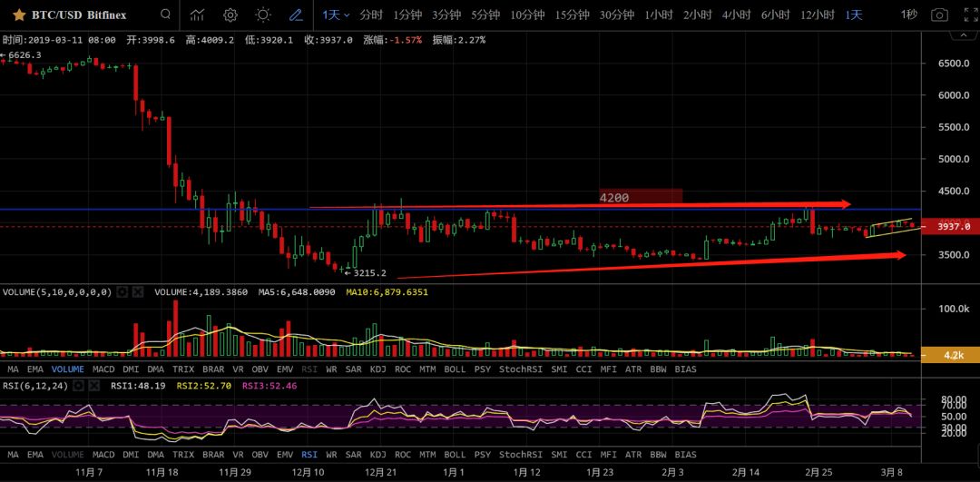
Task: Select the 1秒 interval button
Action: pos(909,15)
